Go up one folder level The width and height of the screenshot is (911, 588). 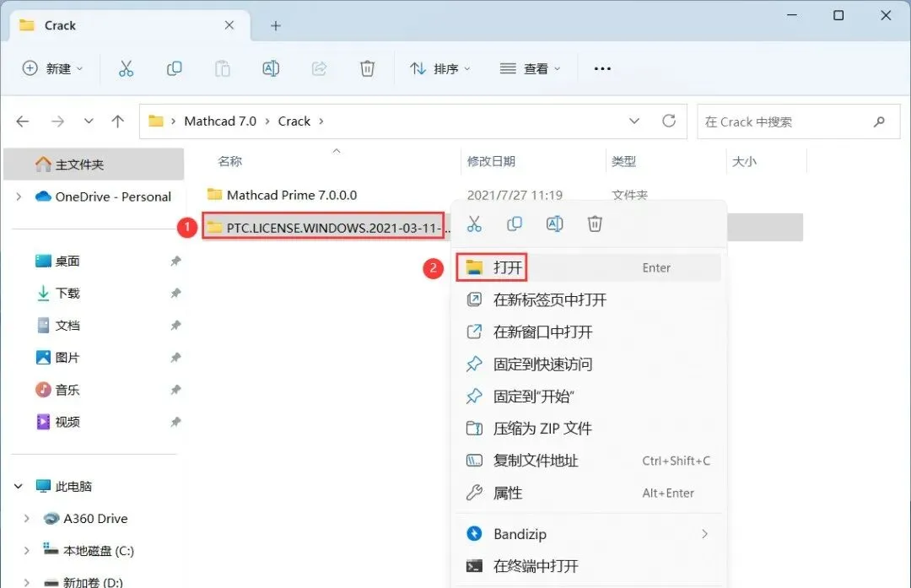tap(118, 121)
